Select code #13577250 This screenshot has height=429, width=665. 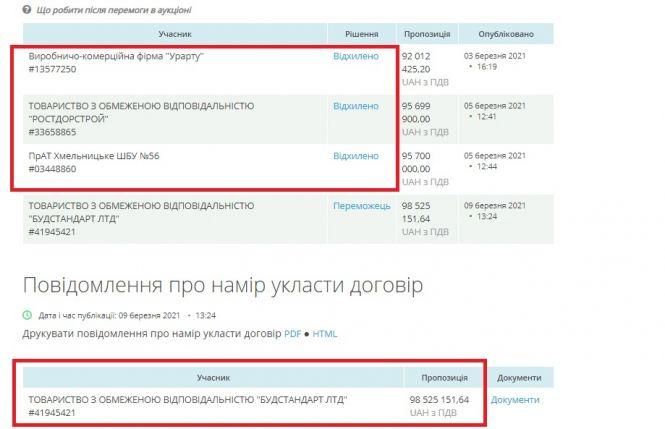pos(53,69)
